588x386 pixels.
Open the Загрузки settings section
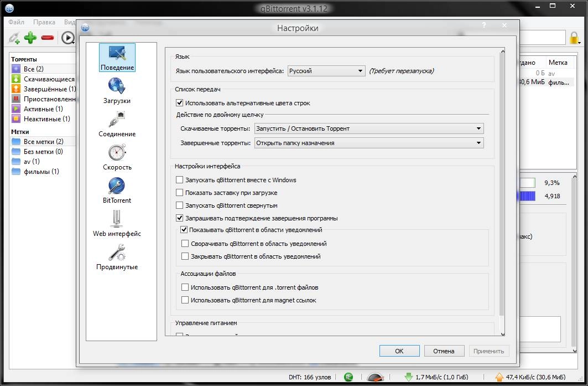pos(117,90)
